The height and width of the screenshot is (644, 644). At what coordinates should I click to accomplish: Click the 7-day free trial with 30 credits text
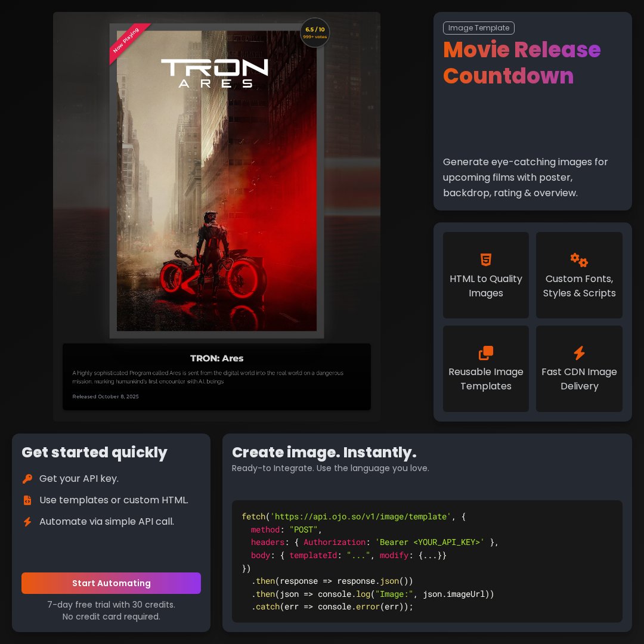111,605
